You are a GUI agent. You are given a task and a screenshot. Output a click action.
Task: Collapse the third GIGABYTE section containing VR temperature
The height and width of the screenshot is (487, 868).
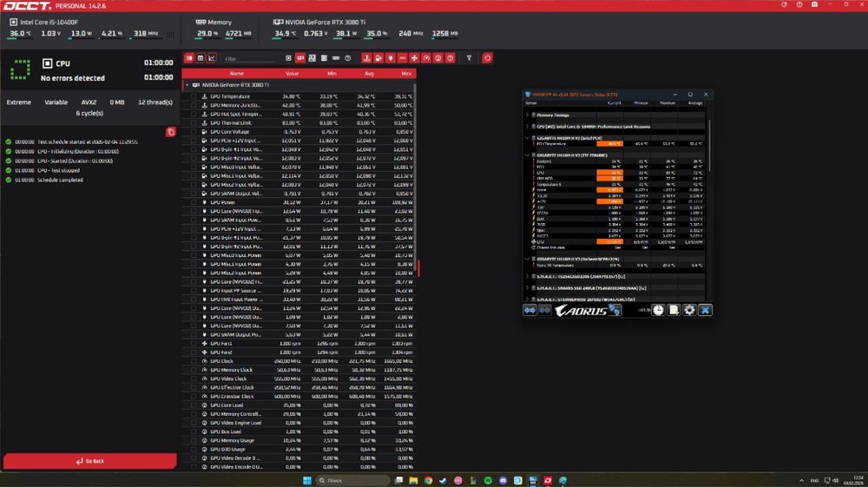pos(527,259)
